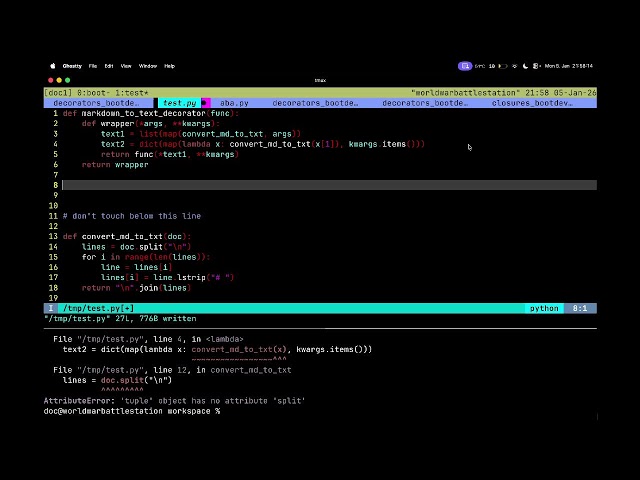
Task: Click line number 19 in the gutter
Action: point(53,298)
